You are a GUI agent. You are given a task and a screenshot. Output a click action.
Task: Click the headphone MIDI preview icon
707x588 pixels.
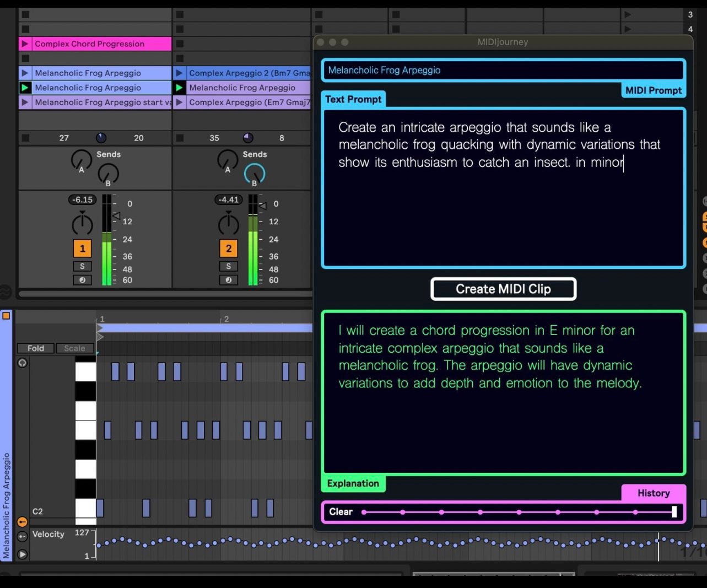pos(22,363)
